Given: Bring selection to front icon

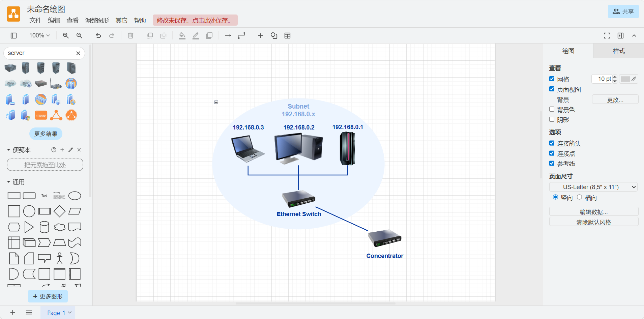Looking at the screenshot, I should tap(150, 35).
